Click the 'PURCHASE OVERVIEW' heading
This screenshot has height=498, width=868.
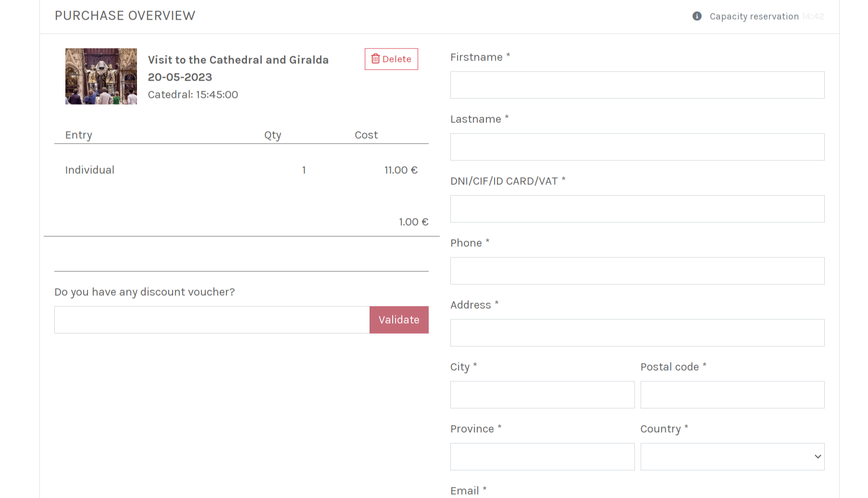pyautogui.click(x=125, y=16)
